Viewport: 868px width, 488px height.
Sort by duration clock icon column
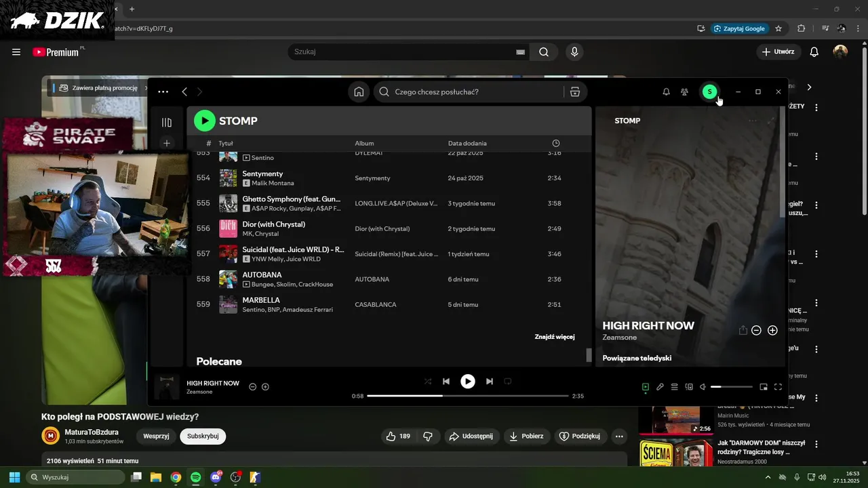[556, 144]
